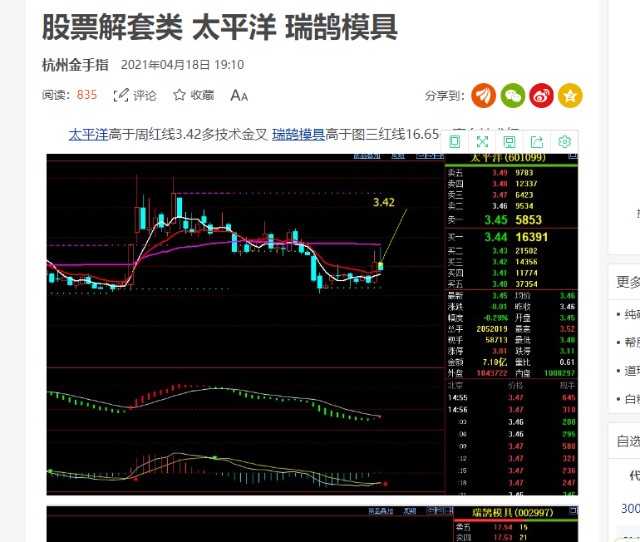Open 太平洋 stock link in text
The image size is (640, 542).
point(88,133)
